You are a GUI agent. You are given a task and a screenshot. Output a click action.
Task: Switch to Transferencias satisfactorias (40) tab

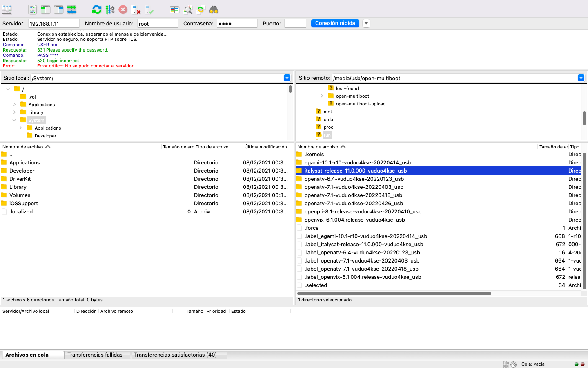tap(175, 355)
